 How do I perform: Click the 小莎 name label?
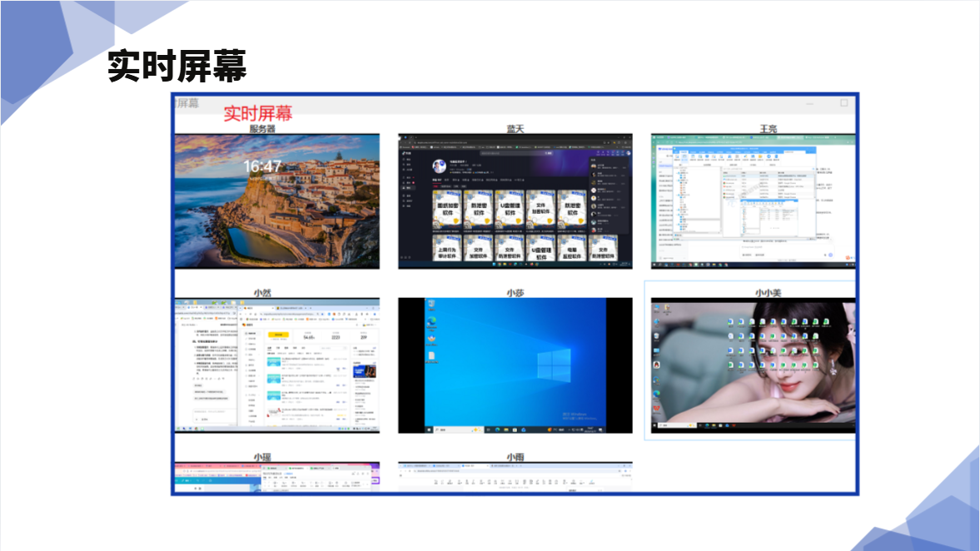click(515, 293)
